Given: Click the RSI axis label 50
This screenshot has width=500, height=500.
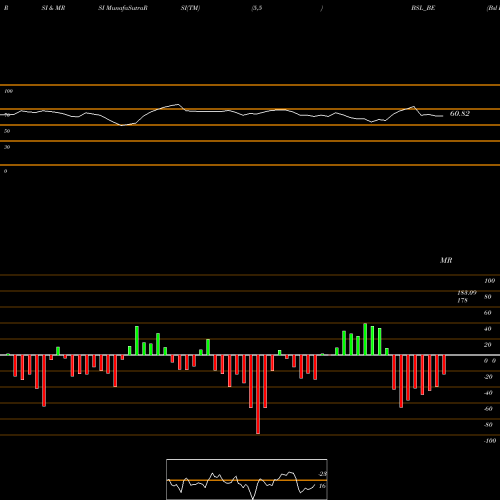Looking at the screenshot, I should point(7,131).
